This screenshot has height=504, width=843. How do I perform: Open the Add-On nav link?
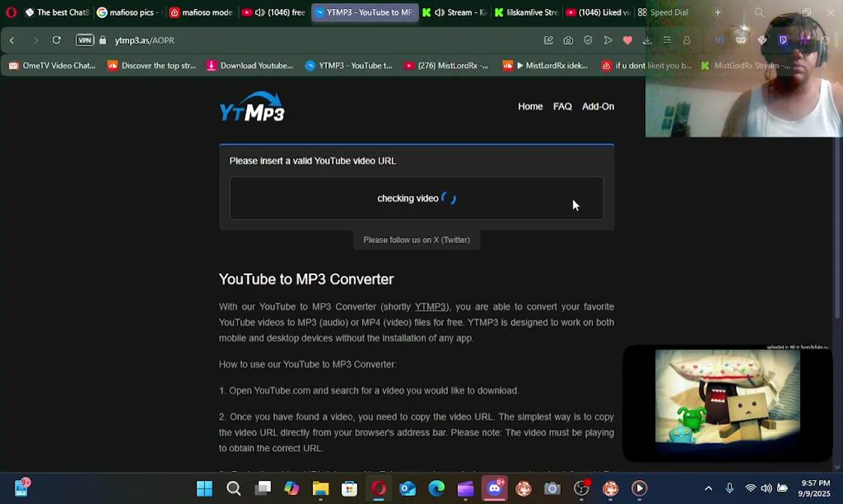coord(598,106)
